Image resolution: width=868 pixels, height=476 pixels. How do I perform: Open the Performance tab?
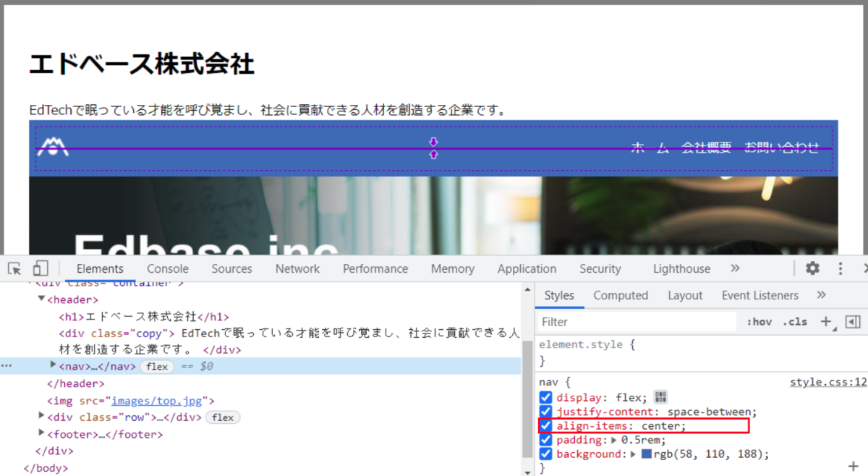coord(375,268)
